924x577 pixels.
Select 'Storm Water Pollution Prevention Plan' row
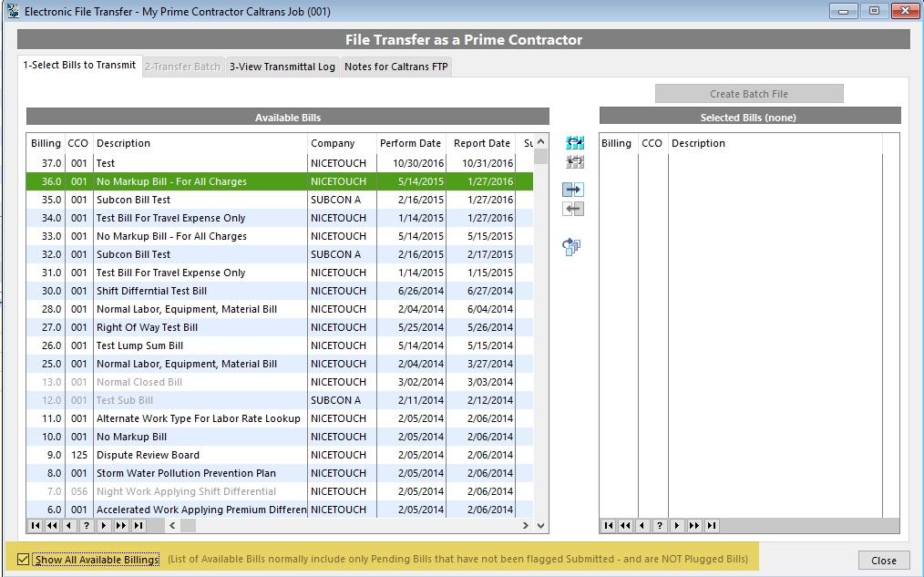[x=280, y=474]
